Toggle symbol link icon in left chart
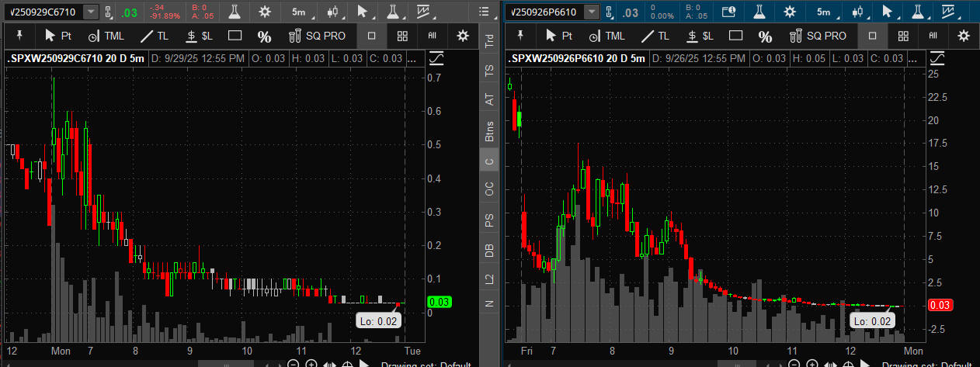The width and height of the screenshot is (980, 367). pyautogui.click(x=108, y=12)
